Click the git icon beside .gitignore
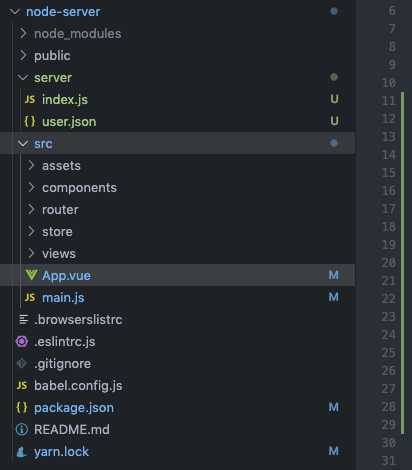The image size is (412, 470). coord(22,363)
